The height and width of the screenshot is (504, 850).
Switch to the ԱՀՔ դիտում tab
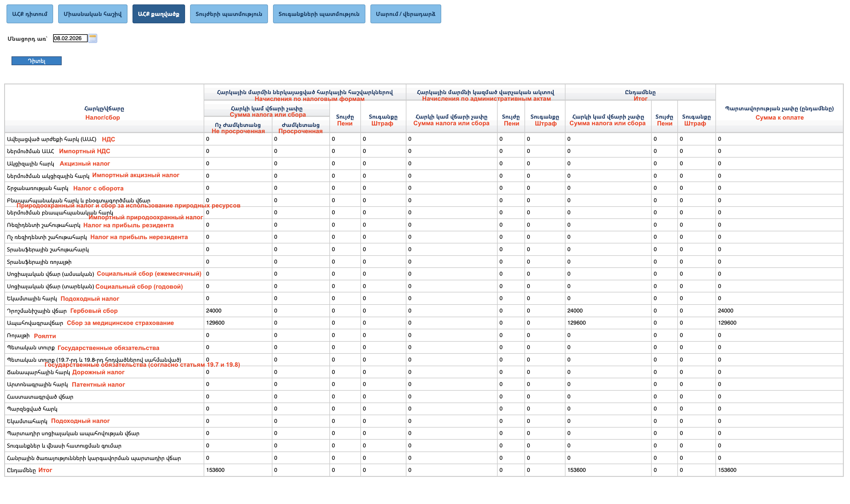pyautogui.click(x=30, y=14)
